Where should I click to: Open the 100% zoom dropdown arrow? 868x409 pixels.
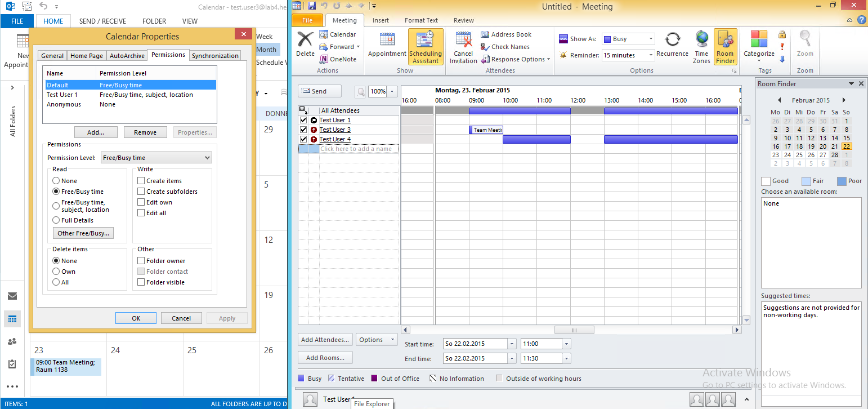point(392,91)
